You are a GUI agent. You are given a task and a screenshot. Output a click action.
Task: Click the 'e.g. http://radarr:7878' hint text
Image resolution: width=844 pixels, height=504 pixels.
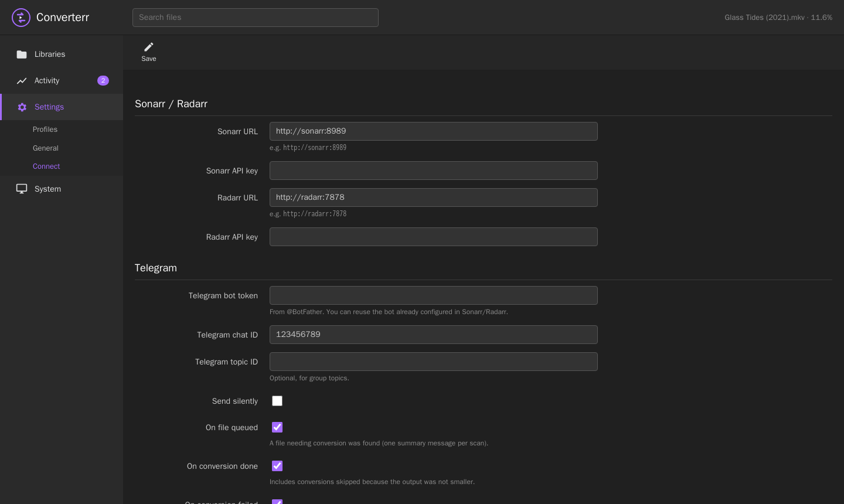pyautogui.click(x=308, y=214)
